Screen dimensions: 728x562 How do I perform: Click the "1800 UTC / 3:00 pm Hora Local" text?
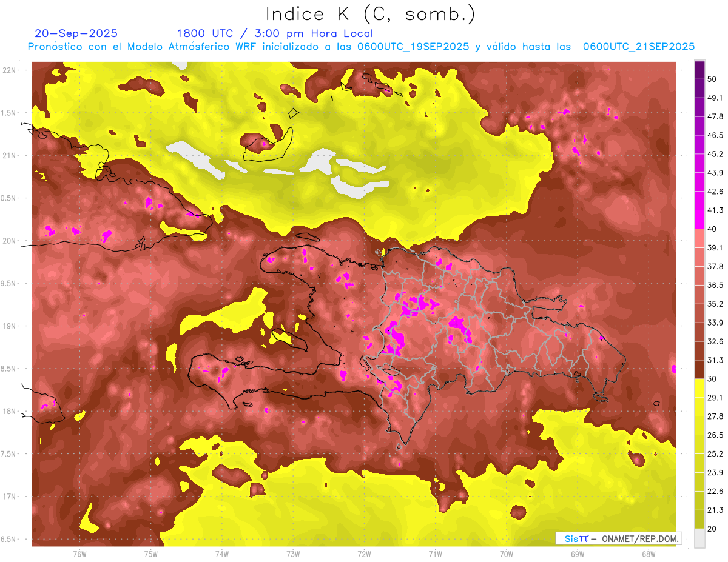click(275, 33)
